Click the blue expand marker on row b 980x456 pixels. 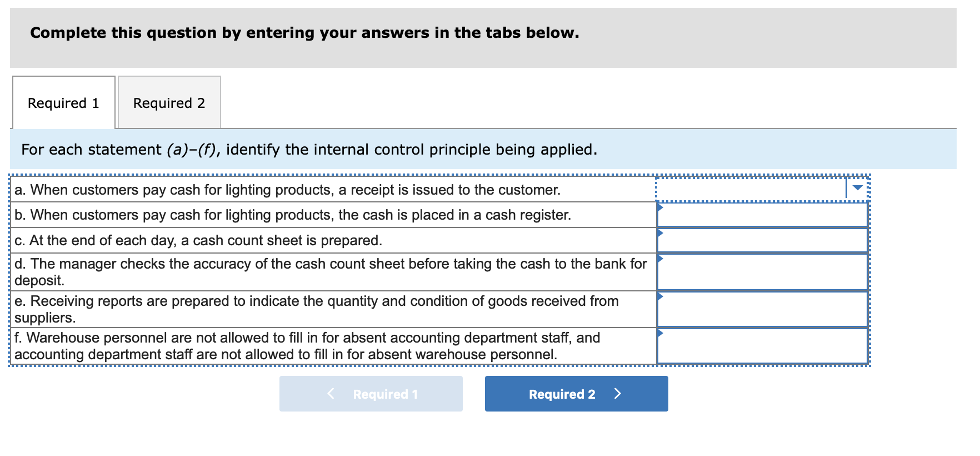661,207
